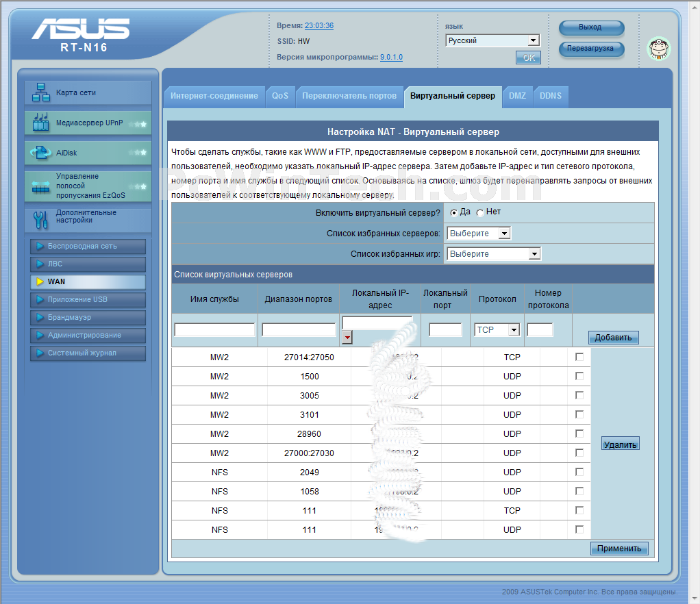
Task: Open the Системный журнал menu item
Action: (x=88, y=353)
